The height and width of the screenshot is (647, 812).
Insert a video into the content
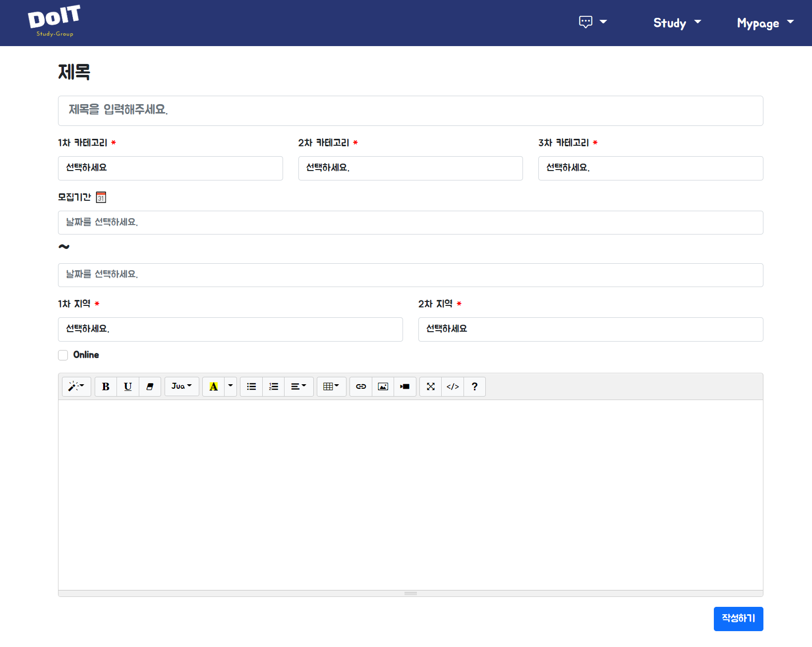click(405, 387)
